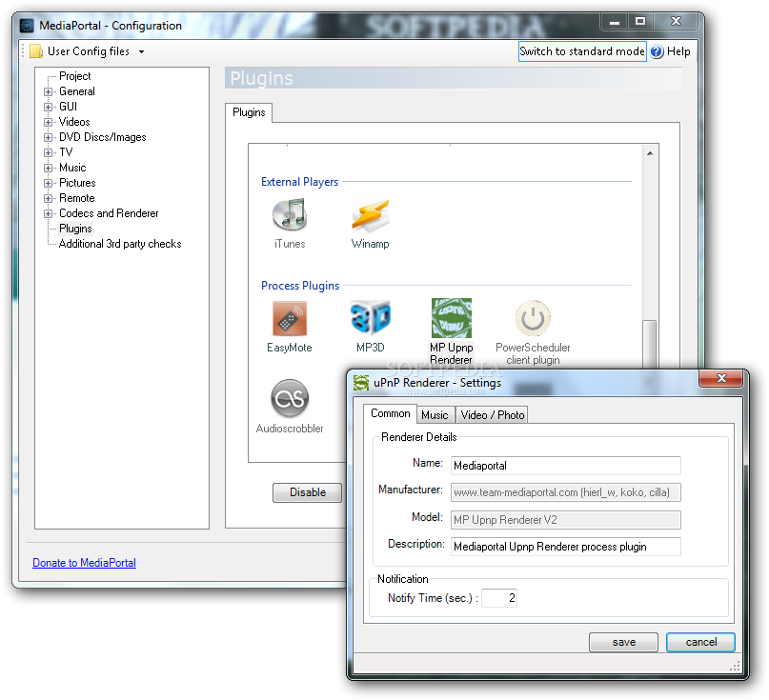
Task: Expand the TV tree node
Action: pyautogui.click(x=48, y=152)
